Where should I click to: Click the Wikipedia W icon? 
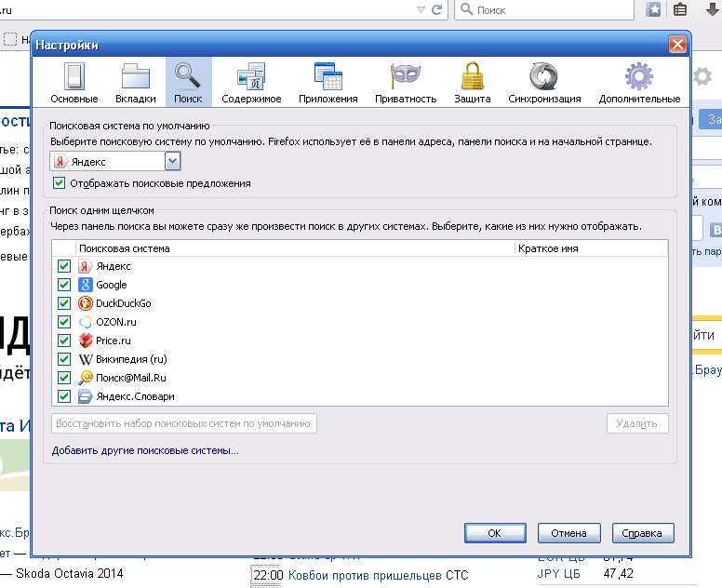[x=86, y=359]
